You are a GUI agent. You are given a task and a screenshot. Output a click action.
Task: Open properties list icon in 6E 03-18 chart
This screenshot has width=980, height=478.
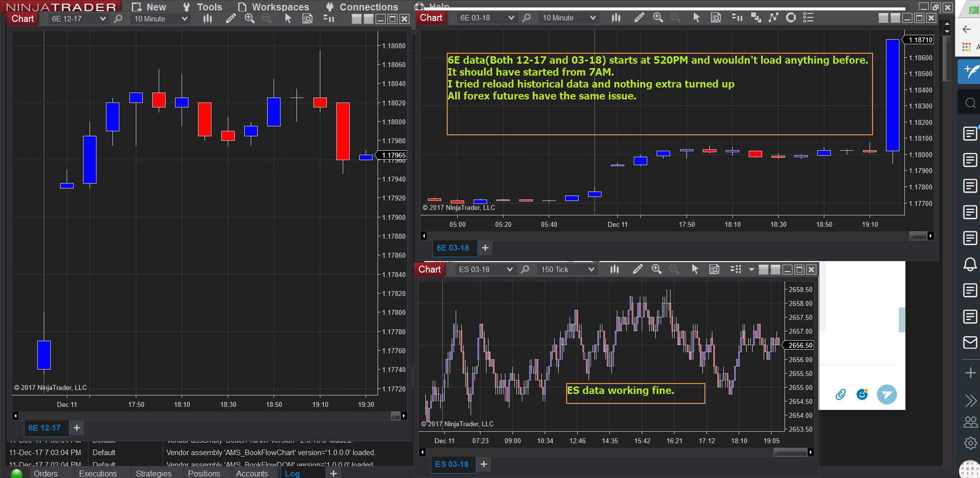808,18
